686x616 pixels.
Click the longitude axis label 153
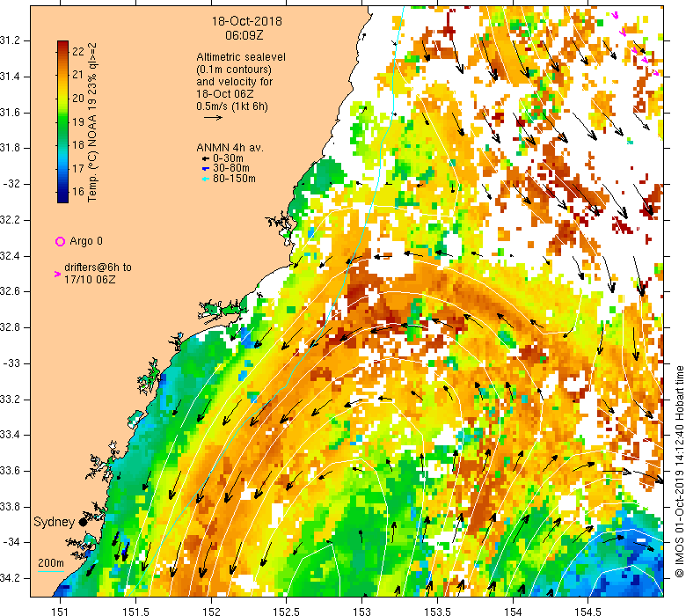click(362, 611)
